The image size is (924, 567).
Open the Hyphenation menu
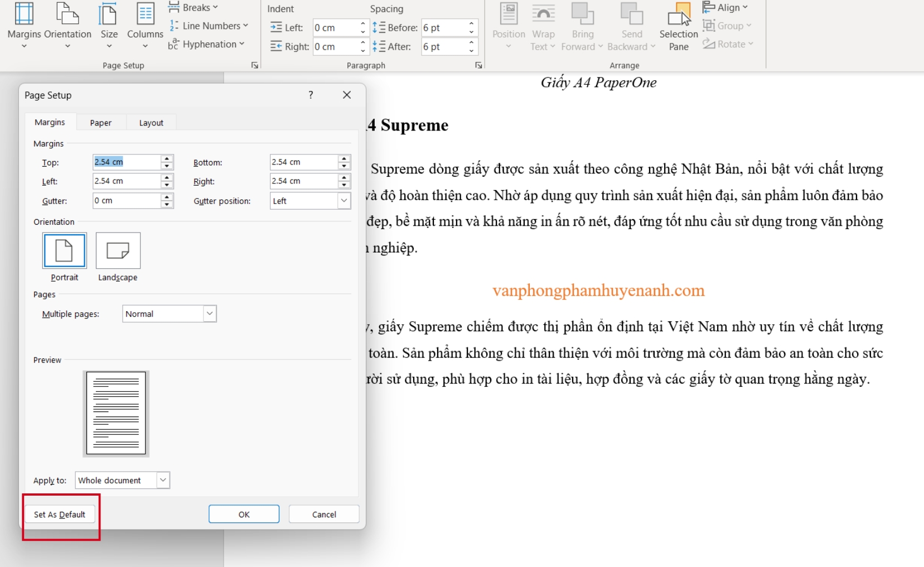pyautogui.click(x=206, y=44)
